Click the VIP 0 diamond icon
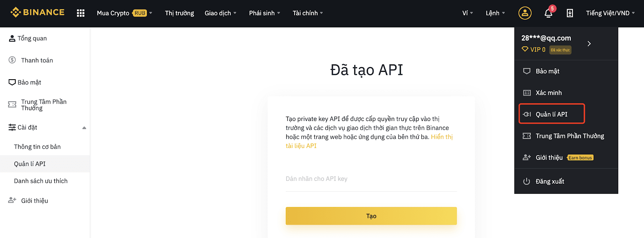Viewport: 644px width, 238px height. click(525, 49)
